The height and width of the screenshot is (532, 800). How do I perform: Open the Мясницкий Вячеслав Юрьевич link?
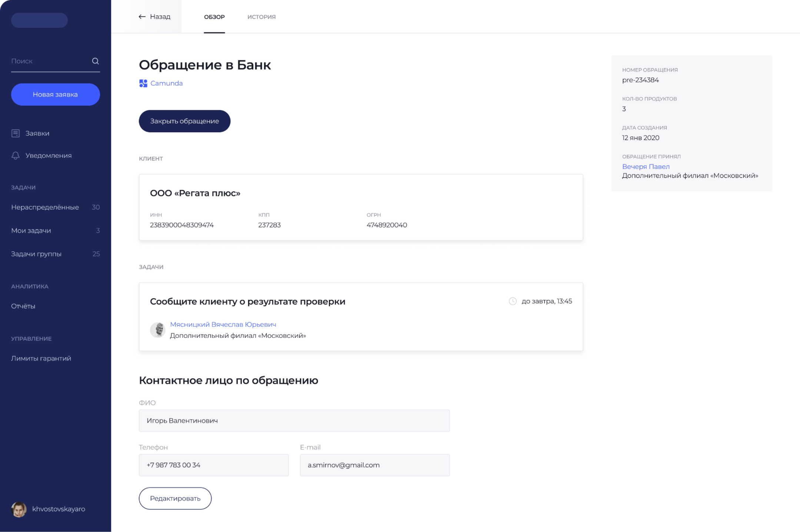coord(223,325)
